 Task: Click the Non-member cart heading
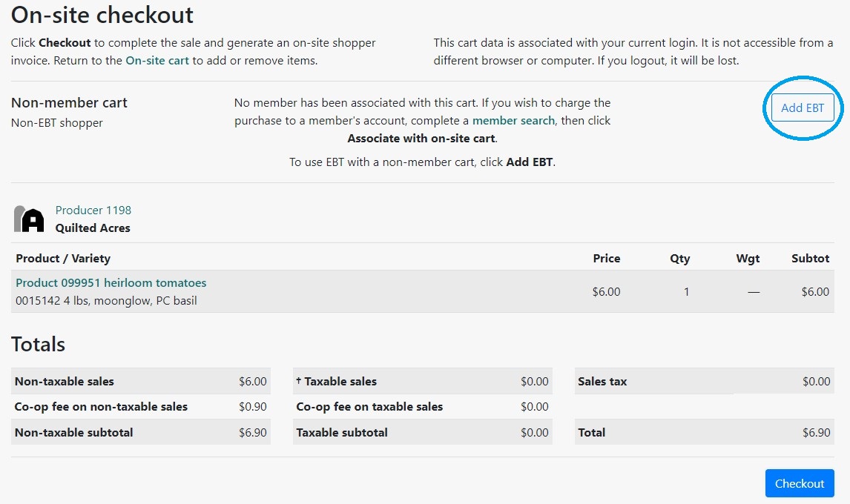click(70, 103)
